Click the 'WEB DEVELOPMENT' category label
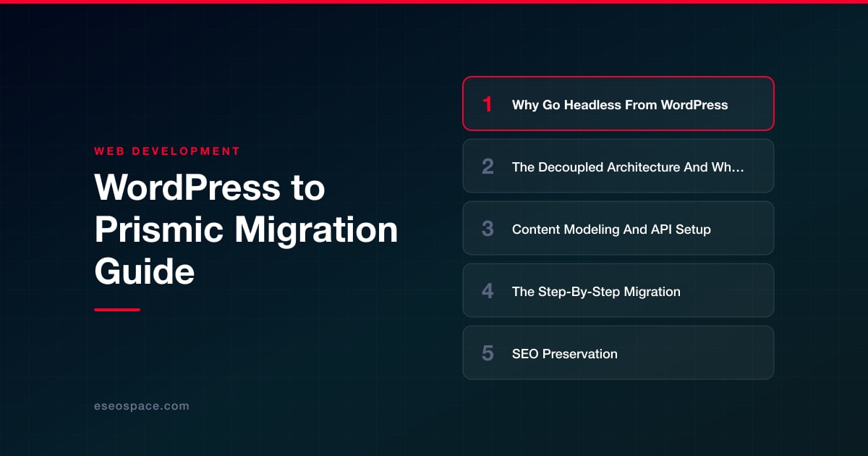This screenshot has width=868, height=456. pyautogui.click(x=167, y=151)
